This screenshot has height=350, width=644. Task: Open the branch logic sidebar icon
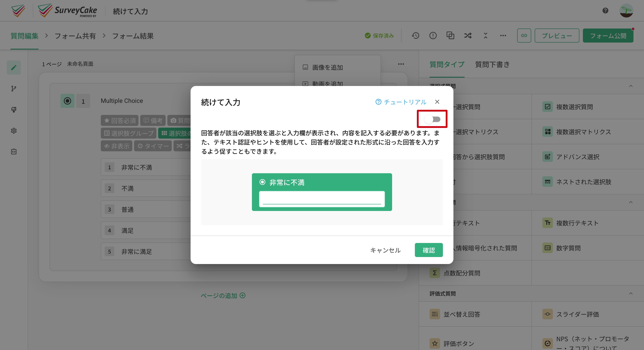pos(14,88)
